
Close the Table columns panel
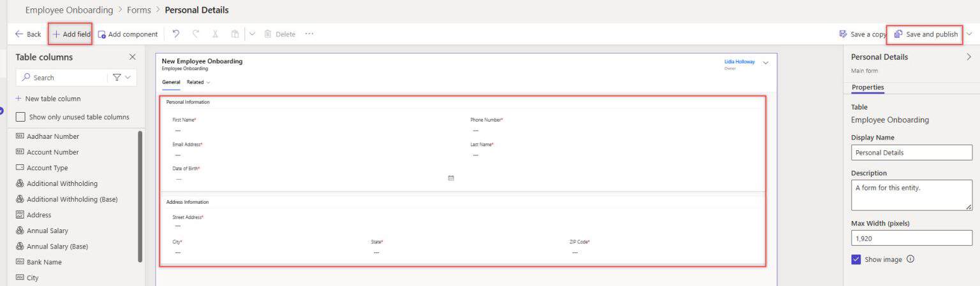pyautogui.click(x=133, y=57)
